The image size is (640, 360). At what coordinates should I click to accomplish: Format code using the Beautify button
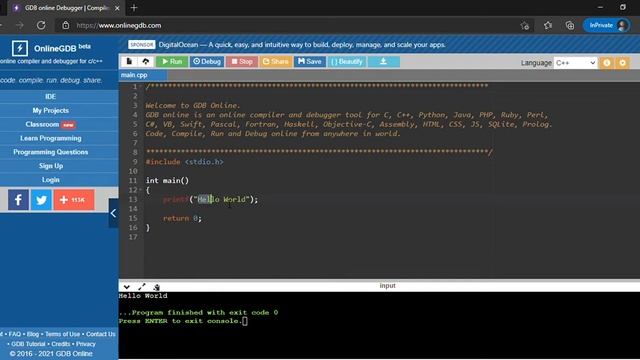pyautogui.click(x=347, y=62)
